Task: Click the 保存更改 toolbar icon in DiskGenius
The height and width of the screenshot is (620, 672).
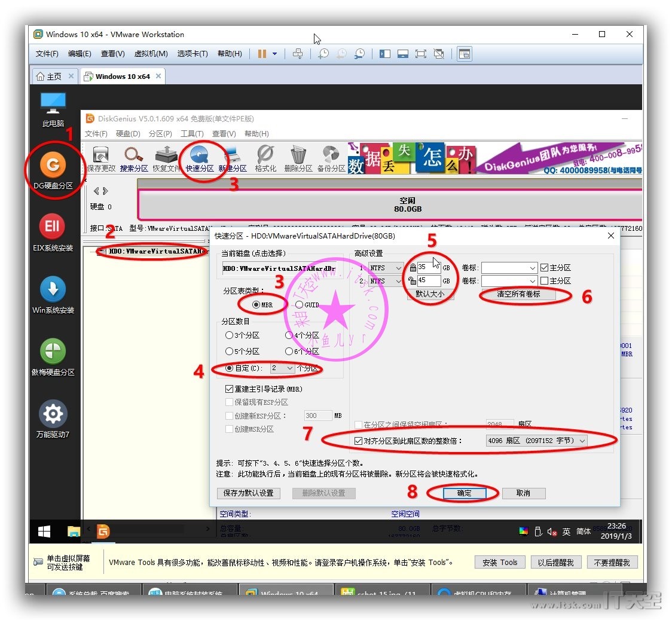Action: (100, 159)
